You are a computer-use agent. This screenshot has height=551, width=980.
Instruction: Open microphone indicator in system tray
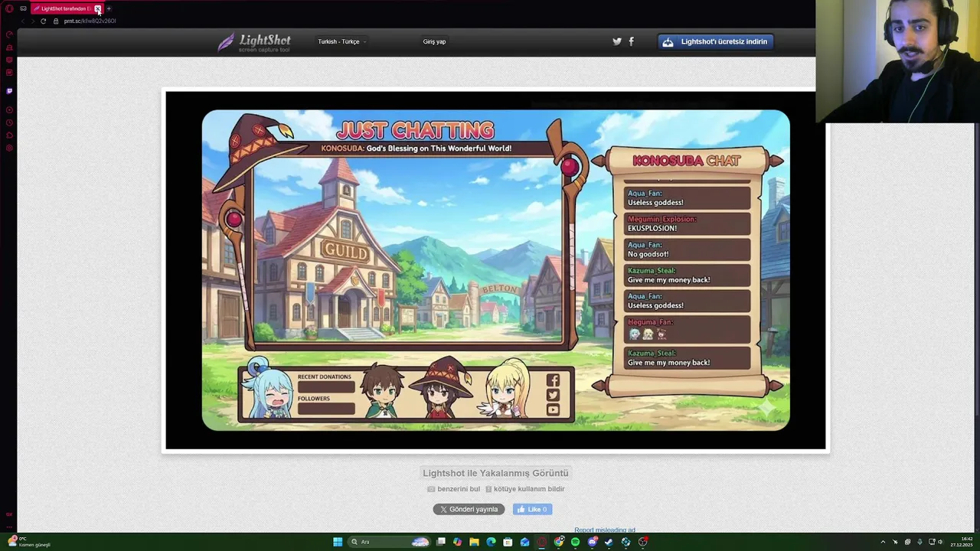tap(920, 542)
